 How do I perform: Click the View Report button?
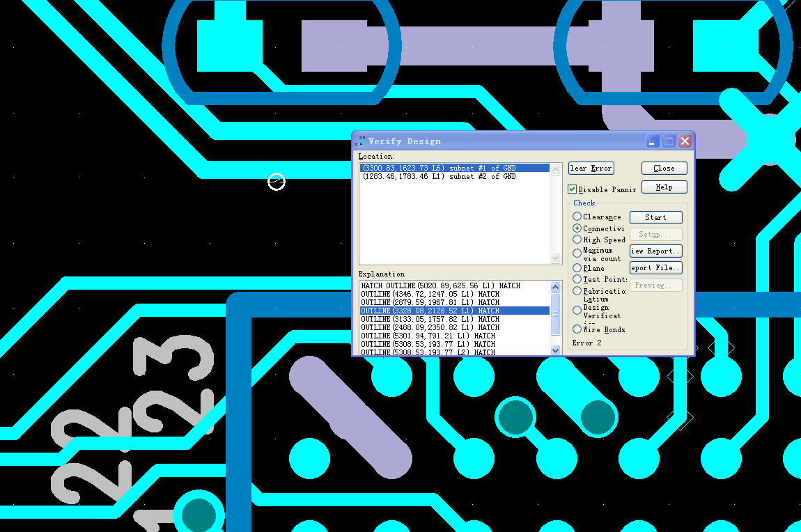tap(656, 251)
